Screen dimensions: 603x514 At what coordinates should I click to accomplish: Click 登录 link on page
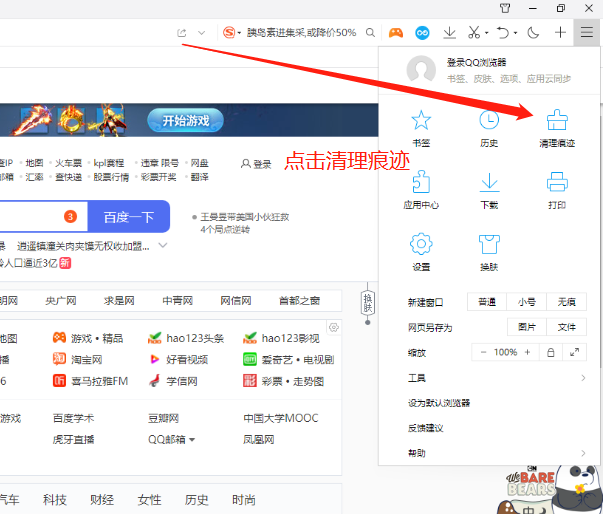click(256, 164)
